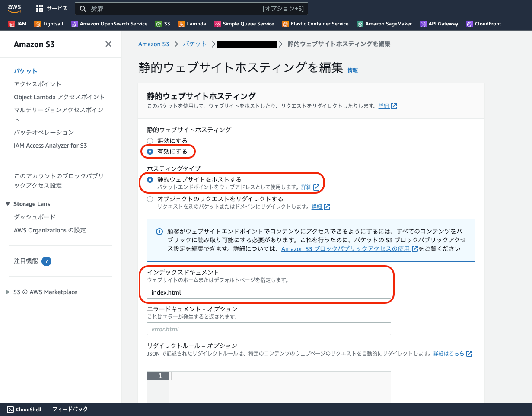Select the 有効にする radio button
Screen dimensions: 532x416
[150, 152]
